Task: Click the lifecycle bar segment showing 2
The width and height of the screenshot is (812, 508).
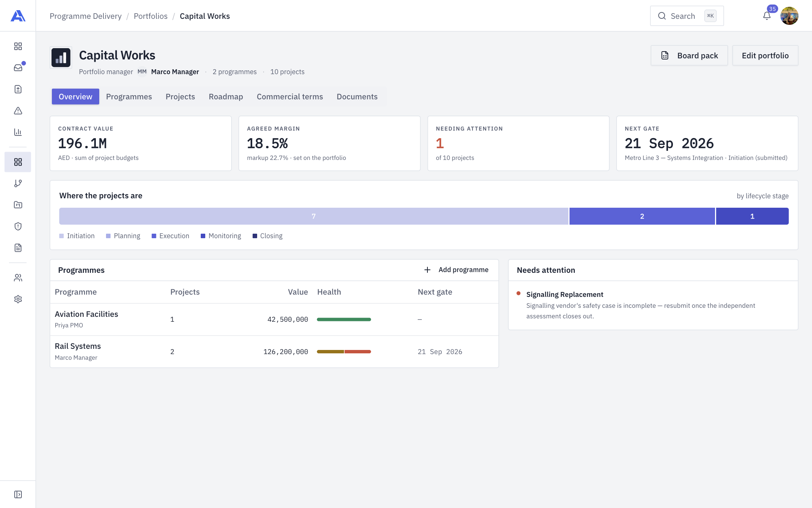Action: (x=642, y=216)
